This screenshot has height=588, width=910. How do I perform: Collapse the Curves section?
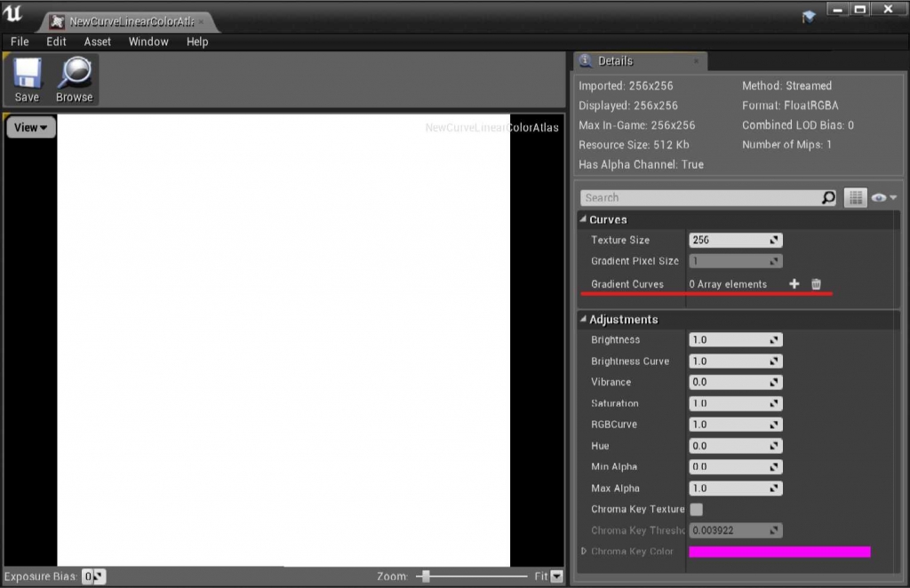pyautogui.click(x=583, y=219)
